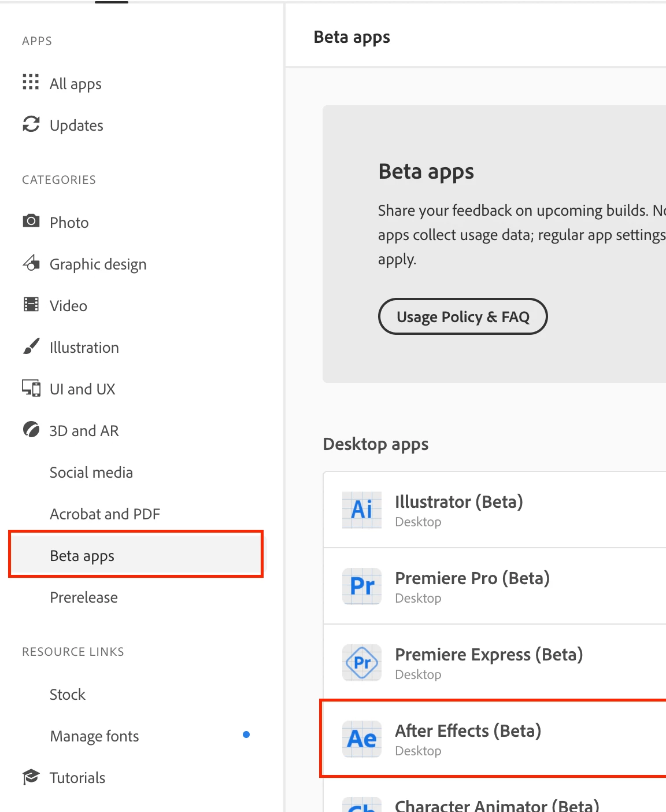Click the Illustrator (Beta) Ai icon
This screenshot has height=812, width=666.
[x=362, y=510]
